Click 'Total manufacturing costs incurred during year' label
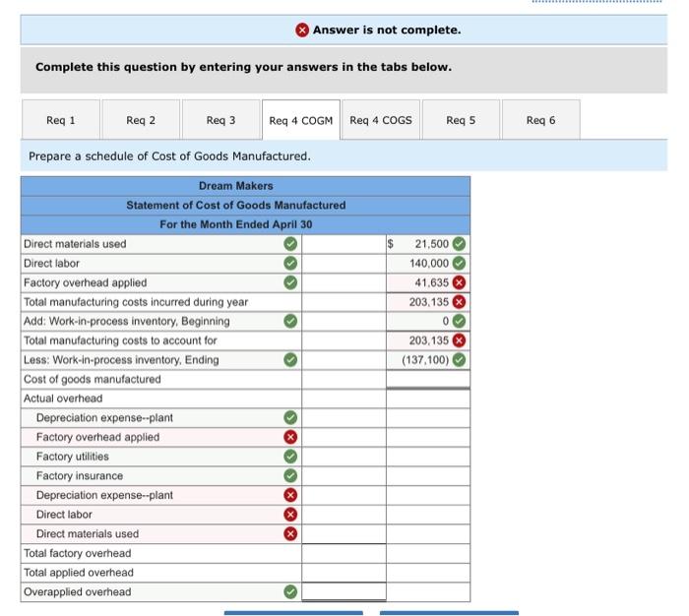The image size is (689, 616). (x=136, y=301)
